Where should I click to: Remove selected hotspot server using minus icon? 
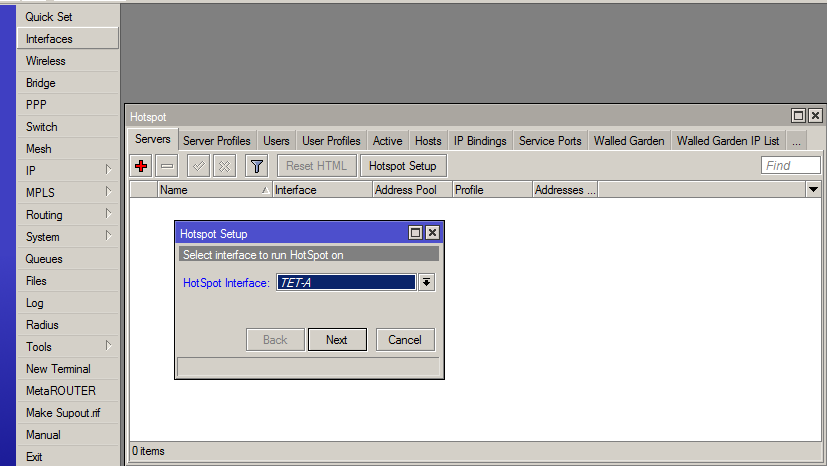tap(167, 166)
